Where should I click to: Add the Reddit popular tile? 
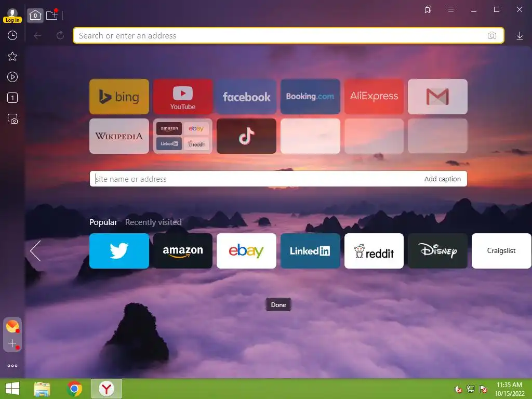[x=374, y=251]
